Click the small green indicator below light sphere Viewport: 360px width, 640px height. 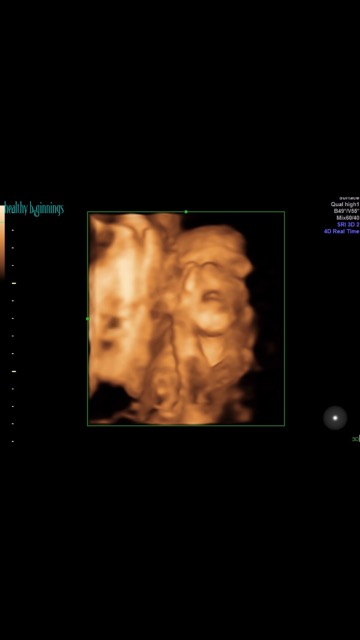pos(356,439)
